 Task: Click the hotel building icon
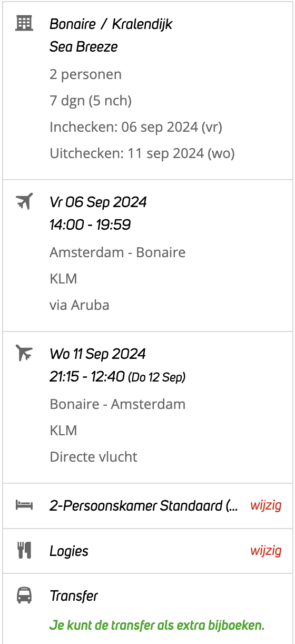pyautogui.click(x=24, y=23)
